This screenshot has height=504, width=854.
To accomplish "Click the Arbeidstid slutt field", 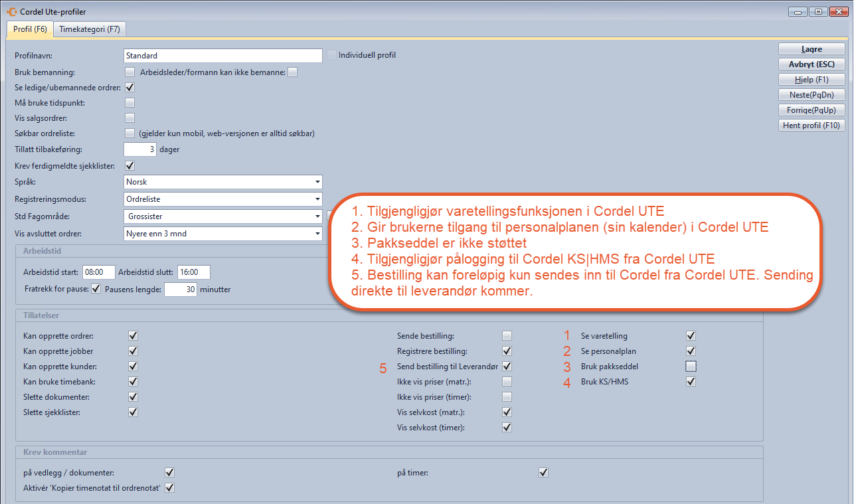I will 194,272.
